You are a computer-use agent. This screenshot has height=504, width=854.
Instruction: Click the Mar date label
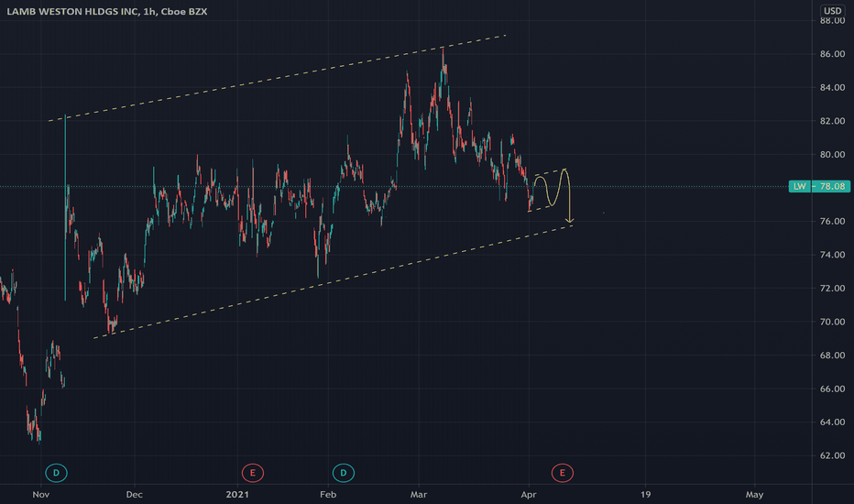pyautogui.click(x=418, y=495)
